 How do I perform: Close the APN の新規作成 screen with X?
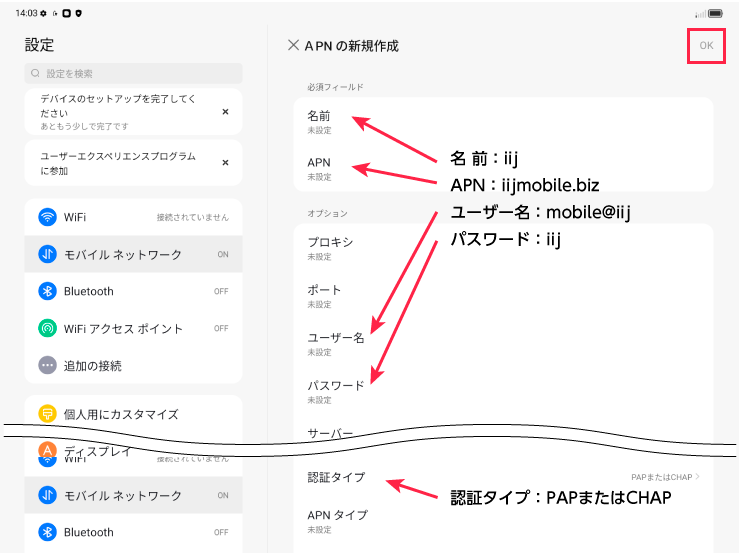pos(293,45)
